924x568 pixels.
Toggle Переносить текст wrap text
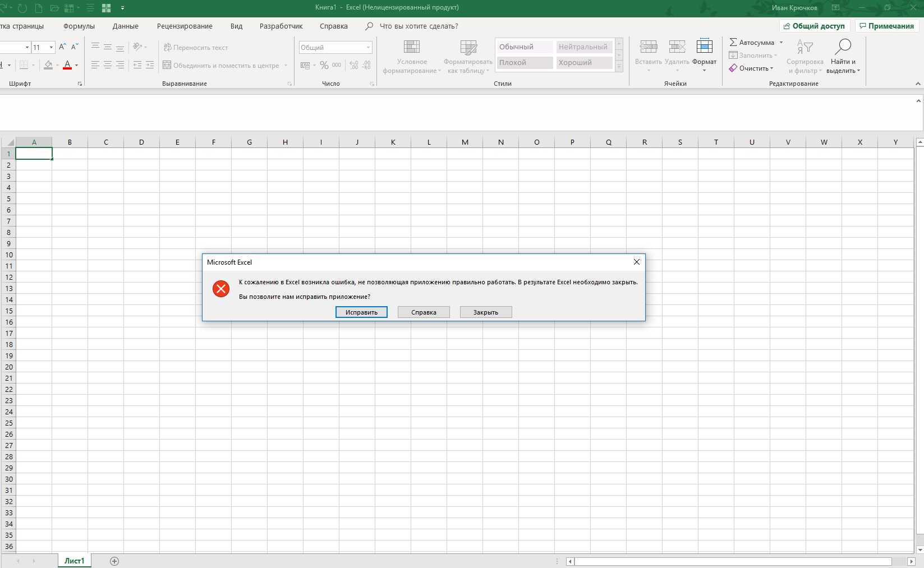[196, 47]
